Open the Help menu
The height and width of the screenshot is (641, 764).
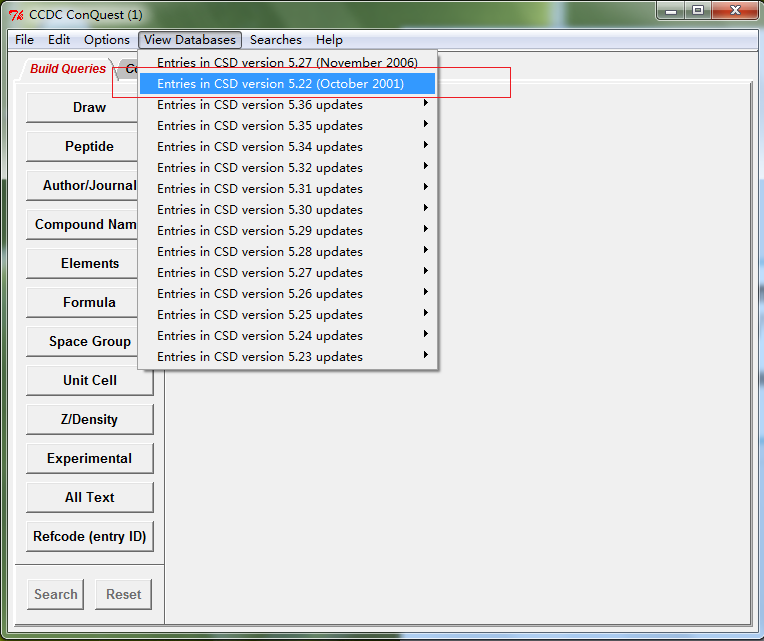(x=329, y=39)
